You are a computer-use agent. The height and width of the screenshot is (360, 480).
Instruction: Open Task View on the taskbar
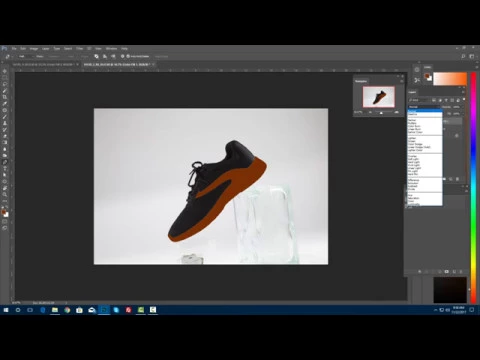tap(30, 310)
